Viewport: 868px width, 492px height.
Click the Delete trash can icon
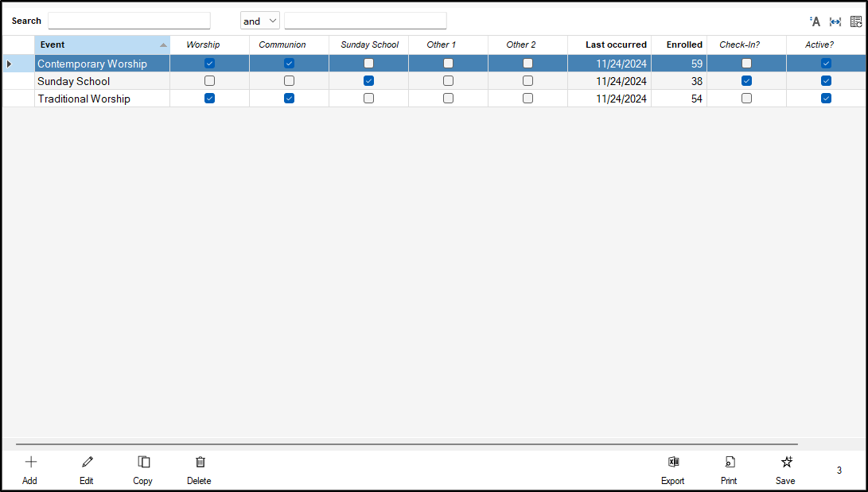[x=200, y=463]
